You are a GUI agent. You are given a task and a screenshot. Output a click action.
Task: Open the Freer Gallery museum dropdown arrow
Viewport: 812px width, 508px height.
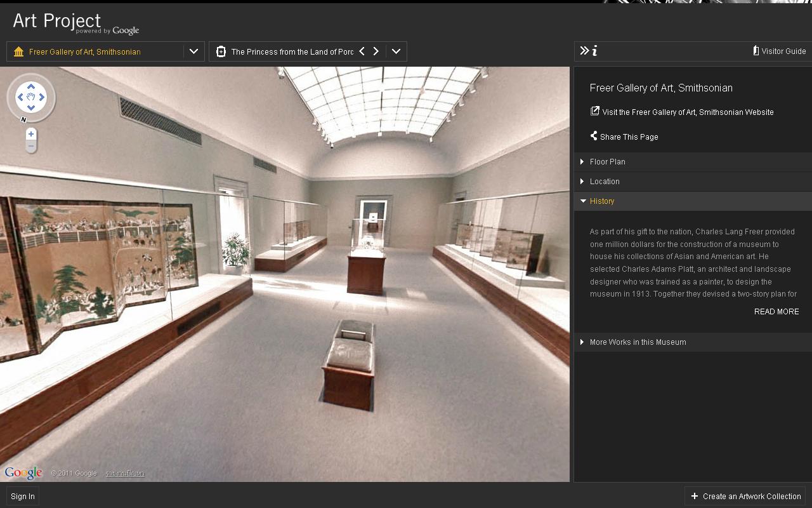click(x=194, y=51)
